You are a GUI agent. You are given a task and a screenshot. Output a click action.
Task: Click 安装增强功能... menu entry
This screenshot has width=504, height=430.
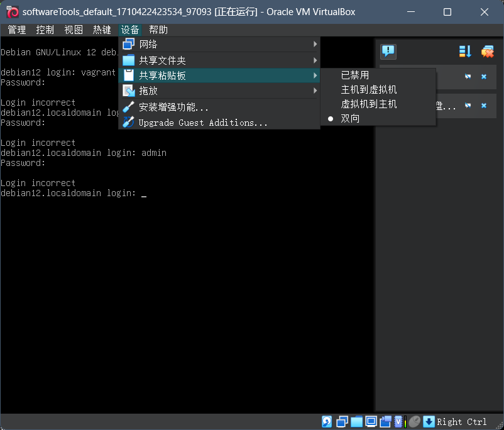pyautogui.click(x=173, y=107)
